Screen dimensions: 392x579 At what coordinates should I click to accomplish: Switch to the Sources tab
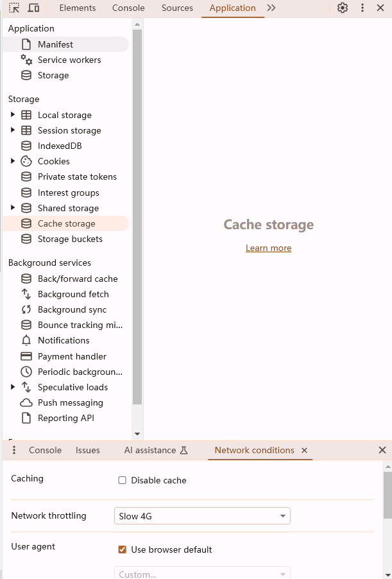click(177, 8)
